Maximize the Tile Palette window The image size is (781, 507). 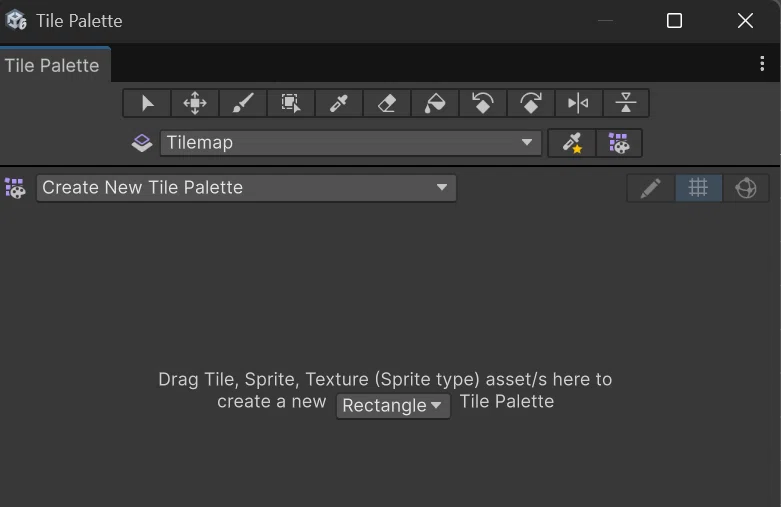coord(674,20)
